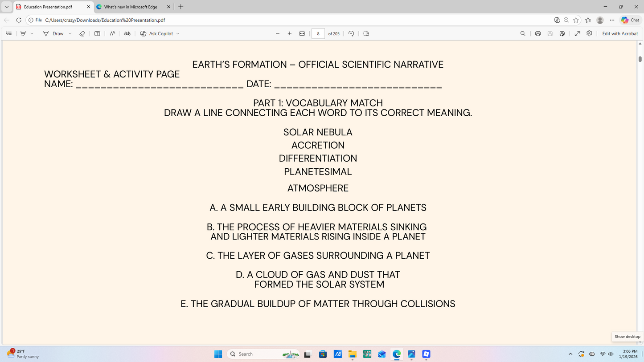644x362 pixels.
Task: Click the 'DIFFERENTIATION' vocabulary word
Action: (318, 159)
